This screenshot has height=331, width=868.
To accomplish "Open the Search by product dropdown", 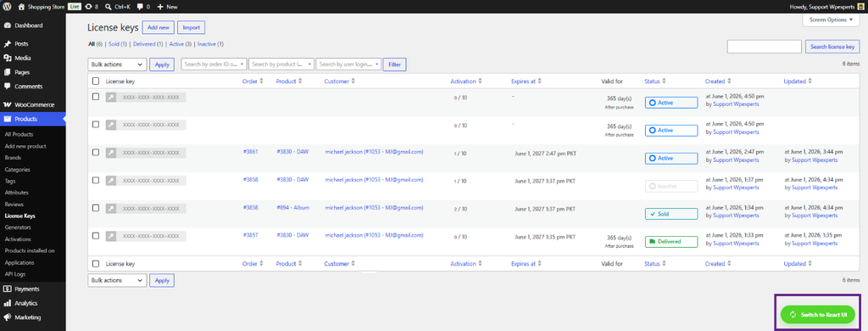I will (x=281, y=65).
